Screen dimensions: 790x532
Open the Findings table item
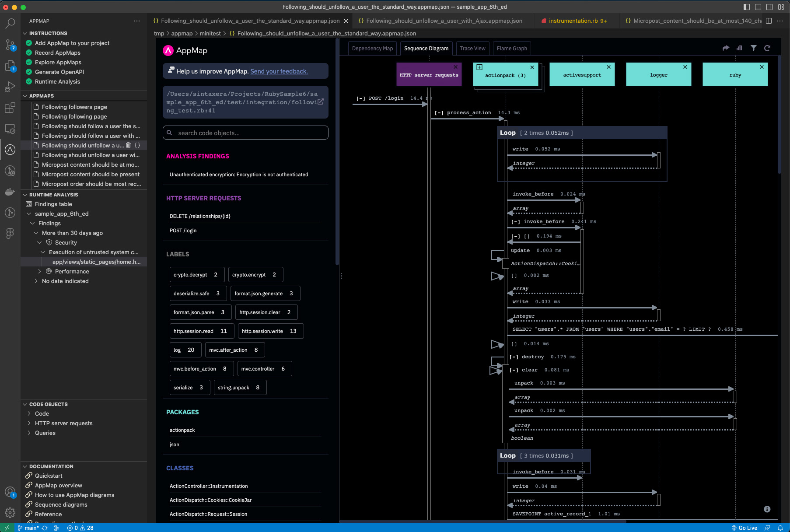[x=53, y=204]
